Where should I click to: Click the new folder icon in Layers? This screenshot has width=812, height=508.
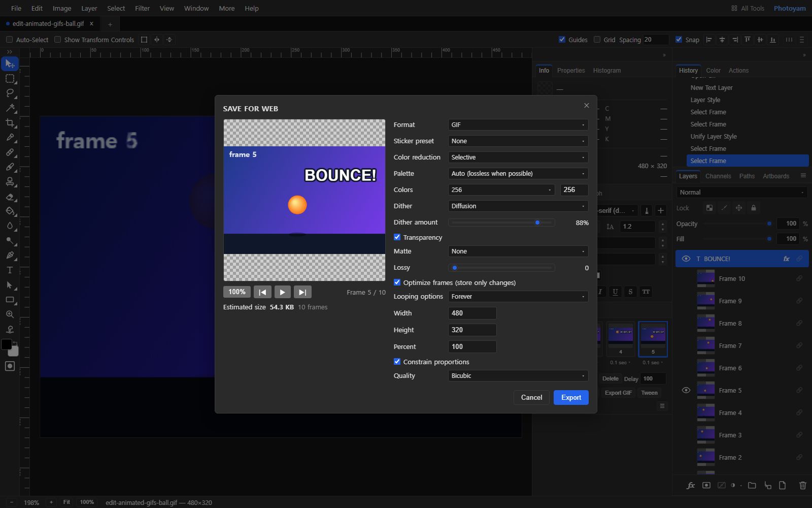[752, 485]
